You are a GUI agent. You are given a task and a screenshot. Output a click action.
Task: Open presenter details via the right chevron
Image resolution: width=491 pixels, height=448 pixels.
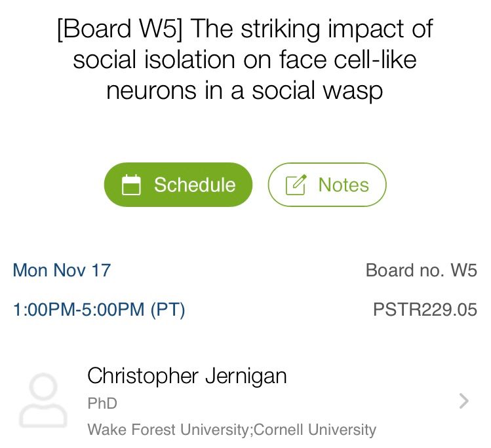(463, 401)
